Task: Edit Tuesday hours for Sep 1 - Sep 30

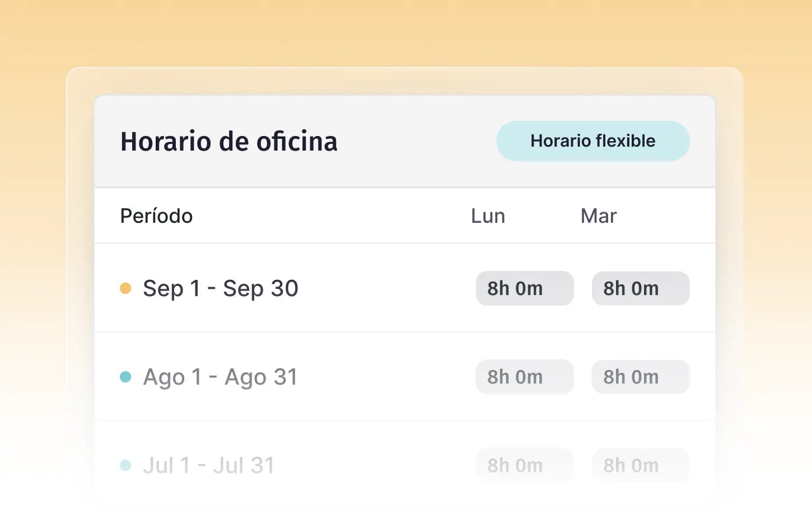Action: 640,288
